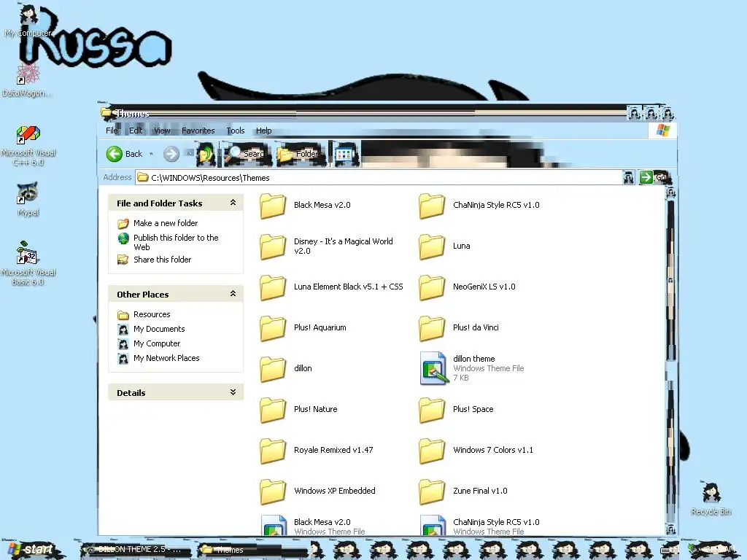Viewport: 747px width, 560px height.
Task: Click Share this folder link
Action: (x=162, y=260)
